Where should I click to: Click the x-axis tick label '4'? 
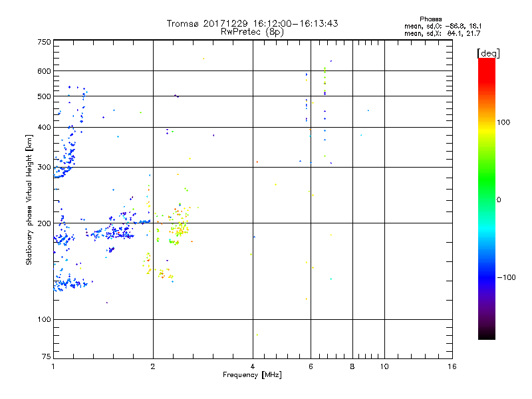253,366
